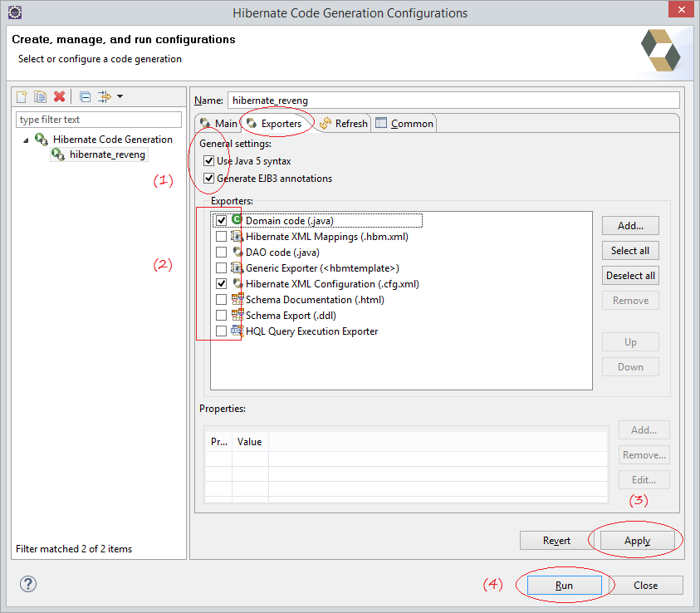
Task: Toggle Generate EJB3 annotations checkbox
Action: 208,178
